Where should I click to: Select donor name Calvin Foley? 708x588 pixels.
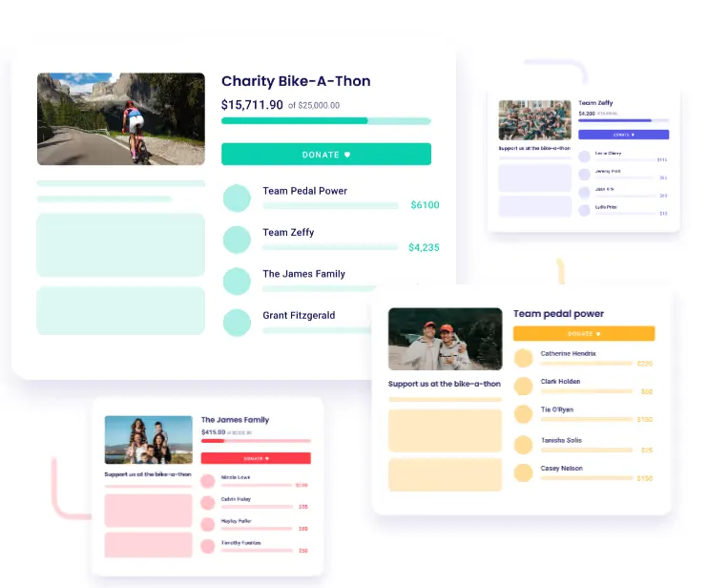tap(236, 499)
